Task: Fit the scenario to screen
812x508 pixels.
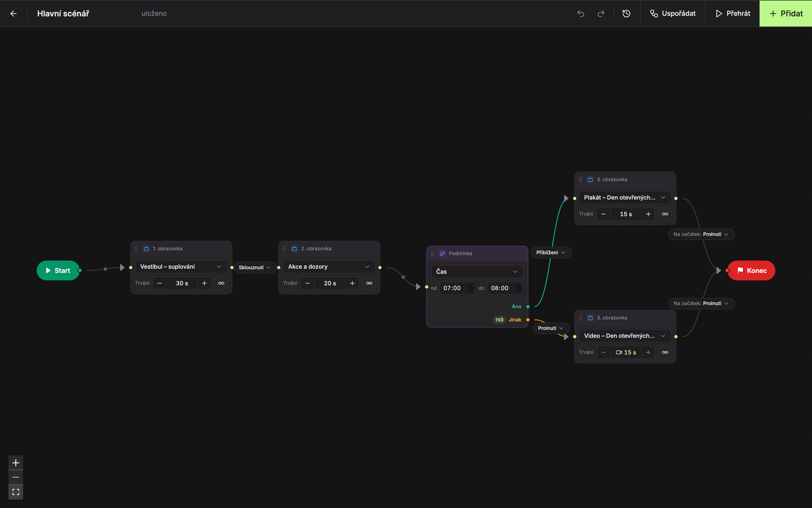Action: coord(16,492)
